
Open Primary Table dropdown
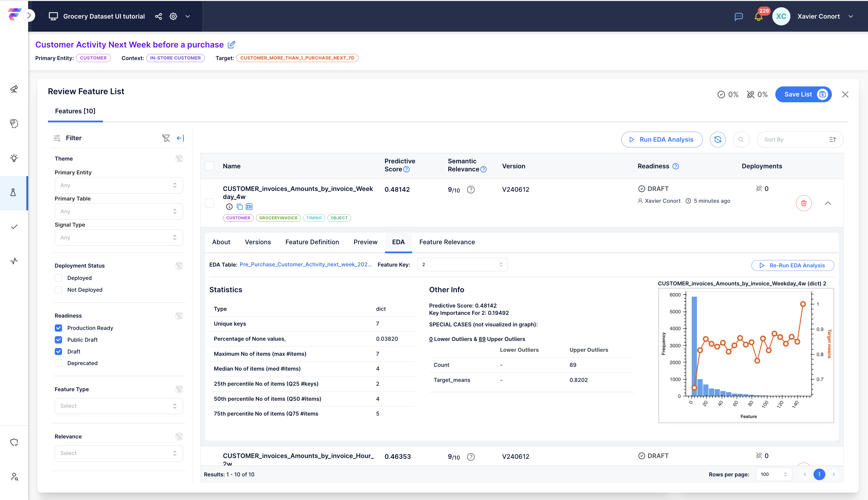tap(119, 212)
